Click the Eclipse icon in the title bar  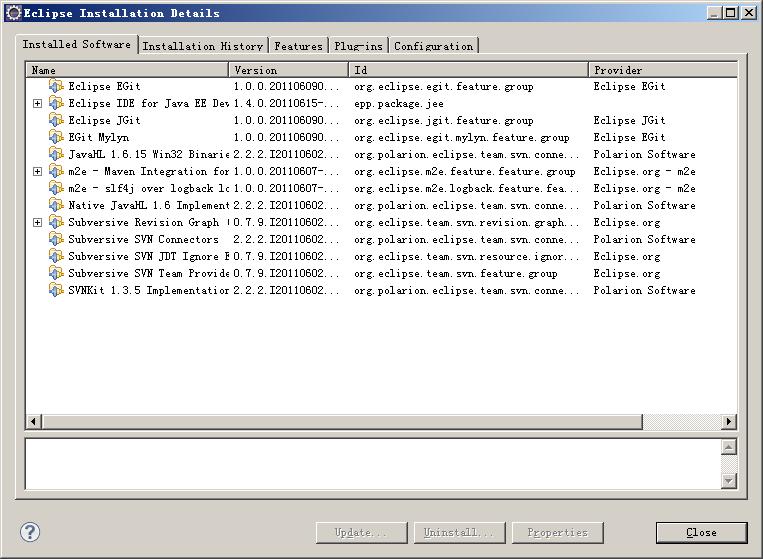[x=14, y=13]
